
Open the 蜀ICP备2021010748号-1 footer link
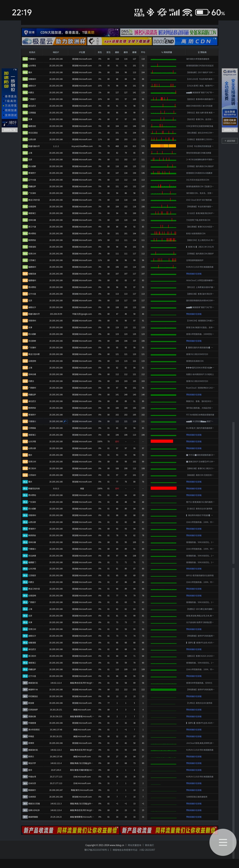pyautogui.click(x=97, y=850)
